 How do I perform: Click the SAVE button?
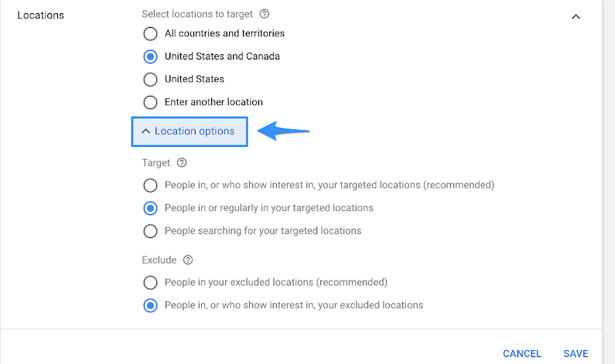[576, 354]
